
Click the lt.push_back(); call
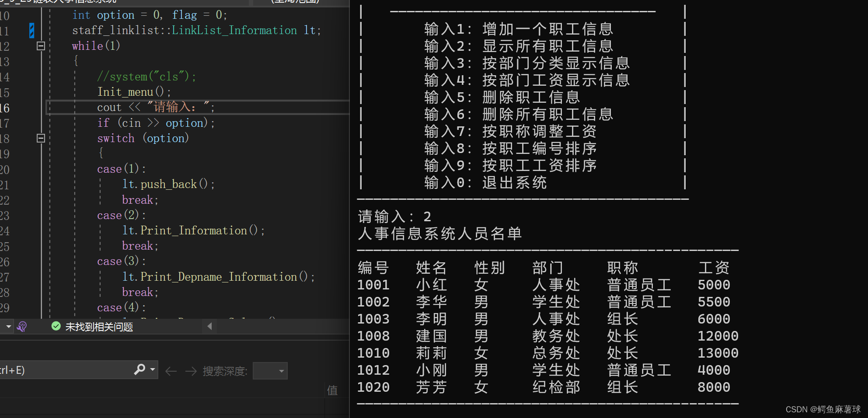[x=168, y=184]
